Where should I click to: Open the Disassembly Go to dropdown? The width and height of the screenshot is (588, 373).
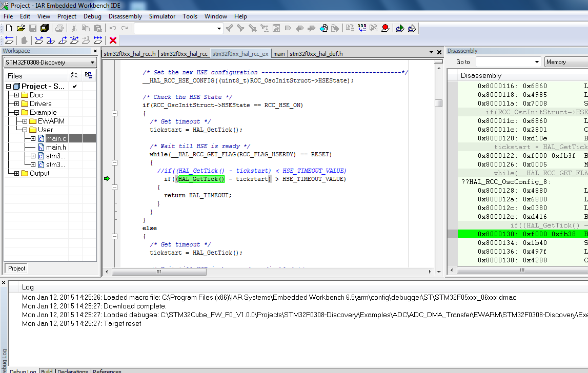[x=537, y=62]
